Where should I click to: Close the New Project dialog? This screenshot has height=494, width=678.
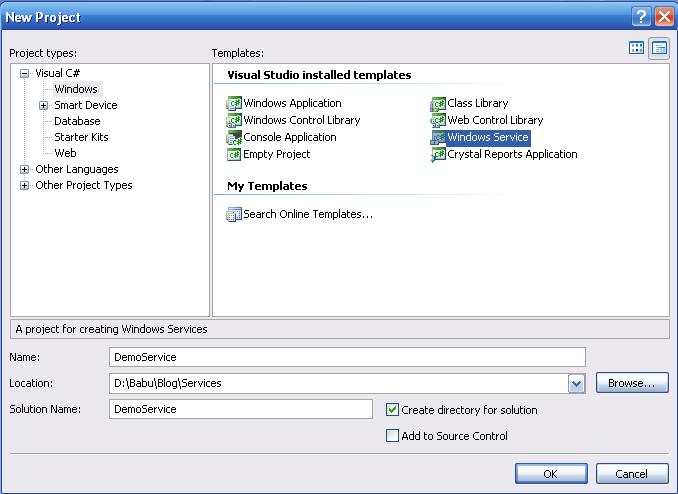pyautogui.click(x=664, y=17)
